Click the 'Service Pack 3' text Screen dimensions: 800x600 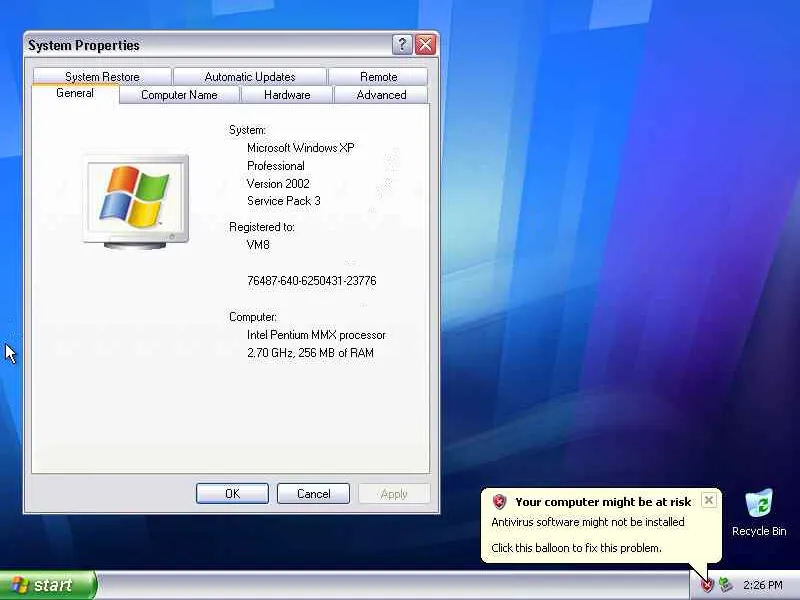point(284,201)
